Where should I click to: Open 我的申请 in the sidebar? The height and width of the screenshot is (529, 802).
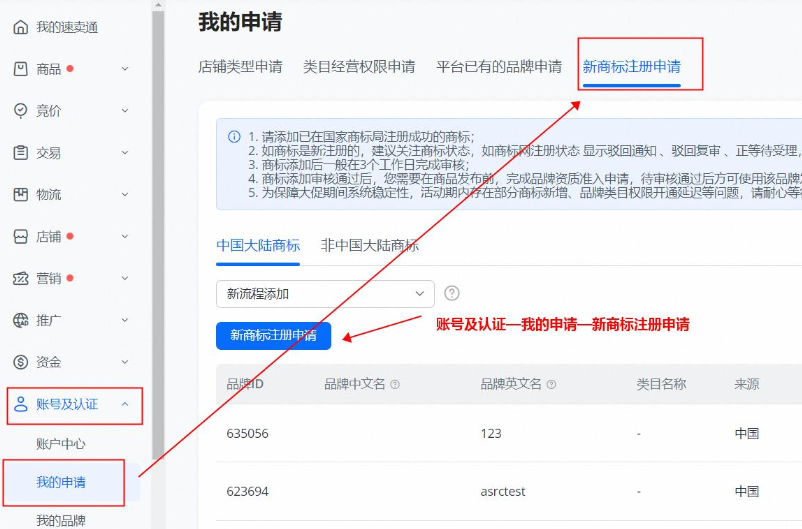[x=62, y=482]
